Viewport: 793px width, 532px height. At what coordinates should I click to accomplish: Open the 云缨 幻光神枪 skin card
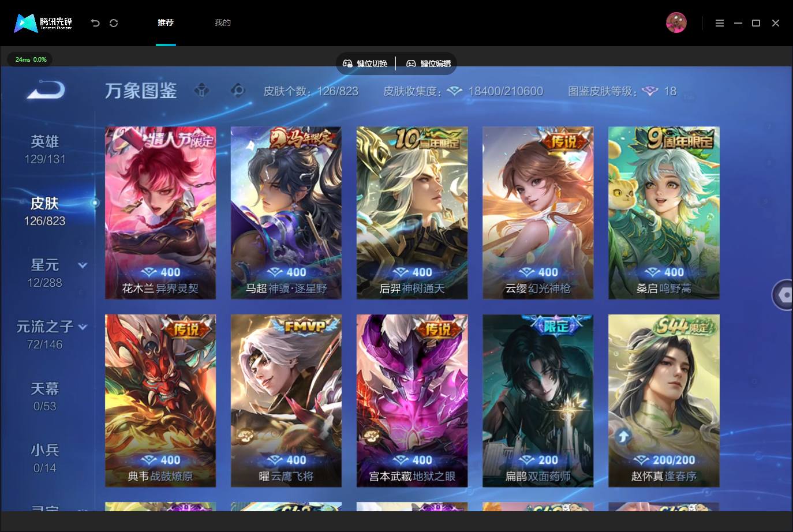pos(538,213)
